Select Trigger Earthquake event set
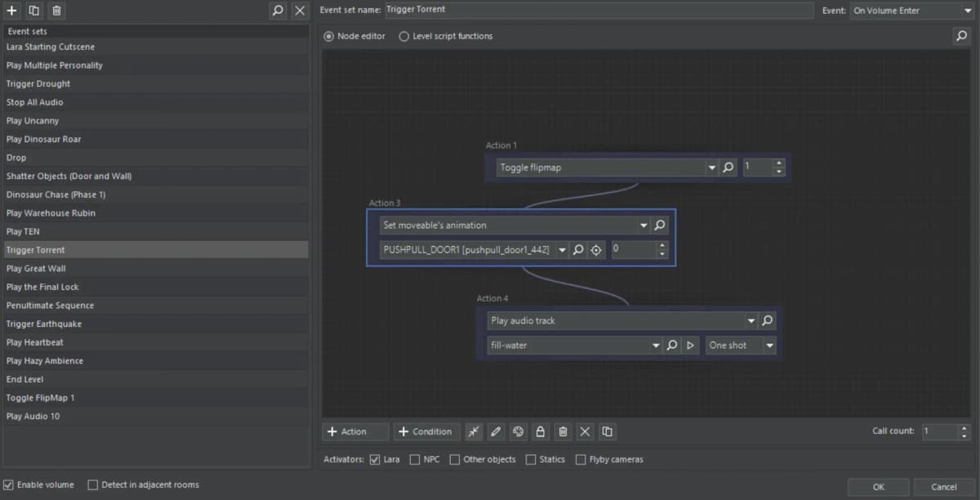This screenshot has height=500, width=980. [155, 324]
